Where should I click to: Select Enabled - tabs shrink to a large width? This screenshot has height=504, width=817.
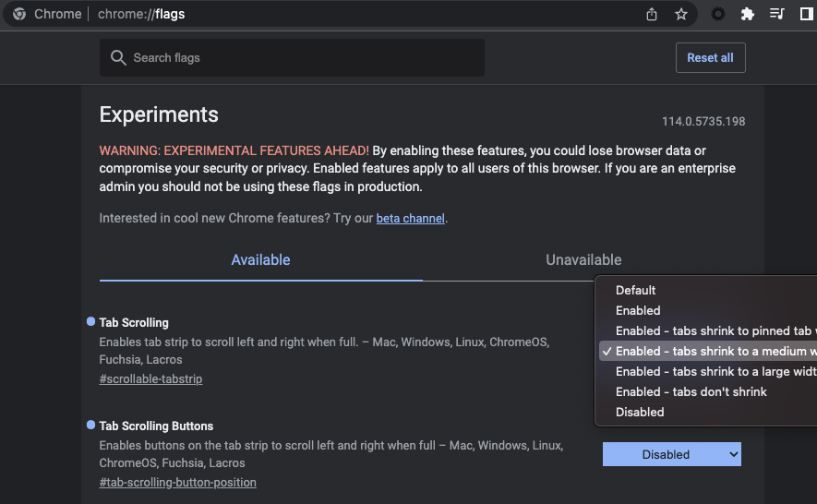709,372
